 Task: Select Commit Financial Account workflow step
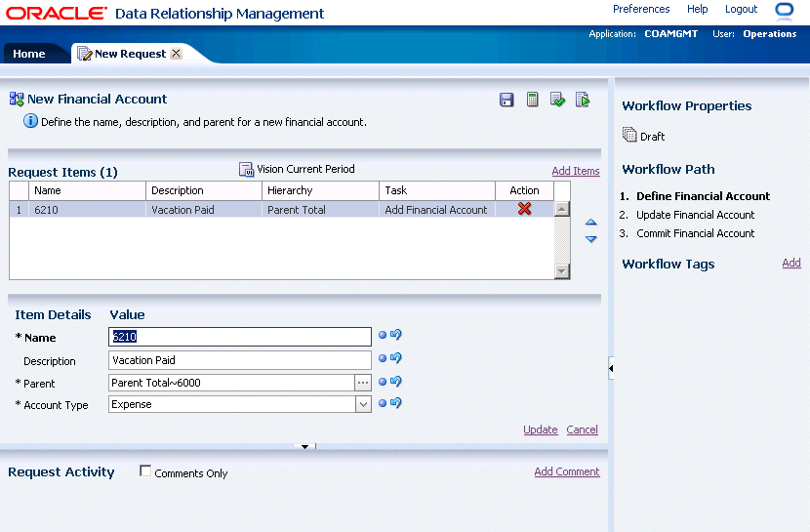(695, 233)
